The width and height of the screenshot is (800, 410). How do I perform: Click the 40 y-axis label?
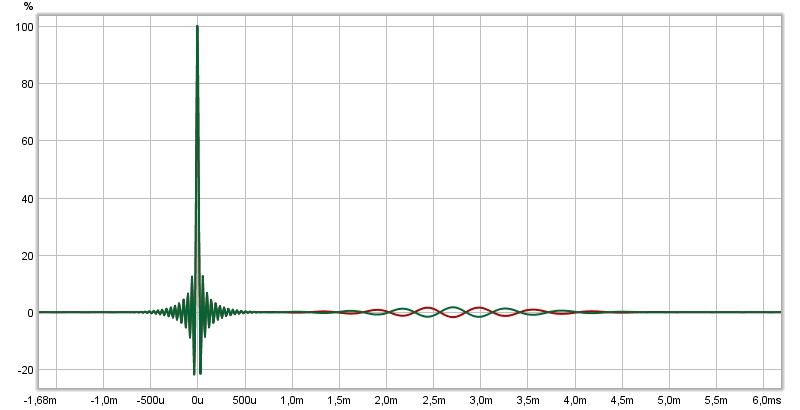(x=28, y=199)
